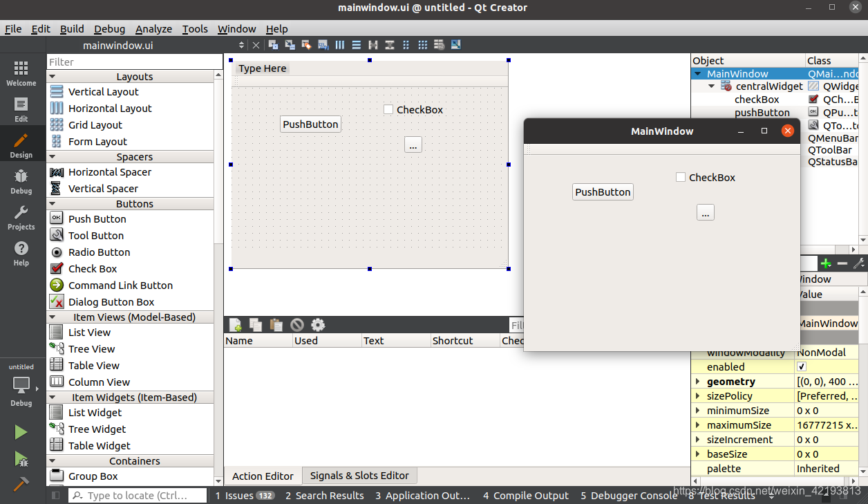Apply Lay Out Horizontally toolbar icon
Image resolution: width=868 pixels, height=504 pixels.
click(x=339, y=45)
